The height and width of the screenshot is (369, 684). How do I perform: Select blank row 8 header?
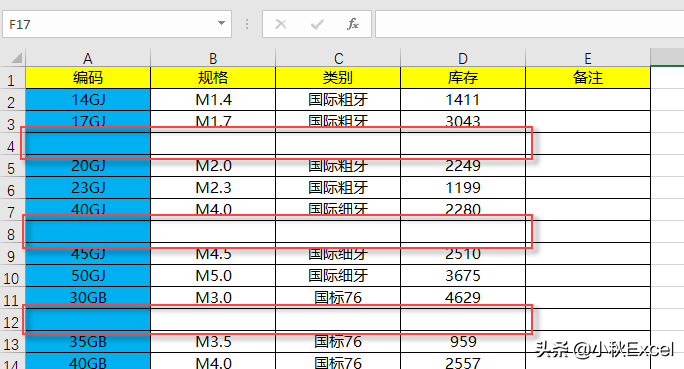(x=12, y=233)
